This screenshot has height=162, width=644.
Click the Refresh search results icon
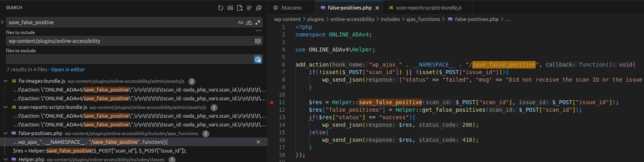[221, 8]
